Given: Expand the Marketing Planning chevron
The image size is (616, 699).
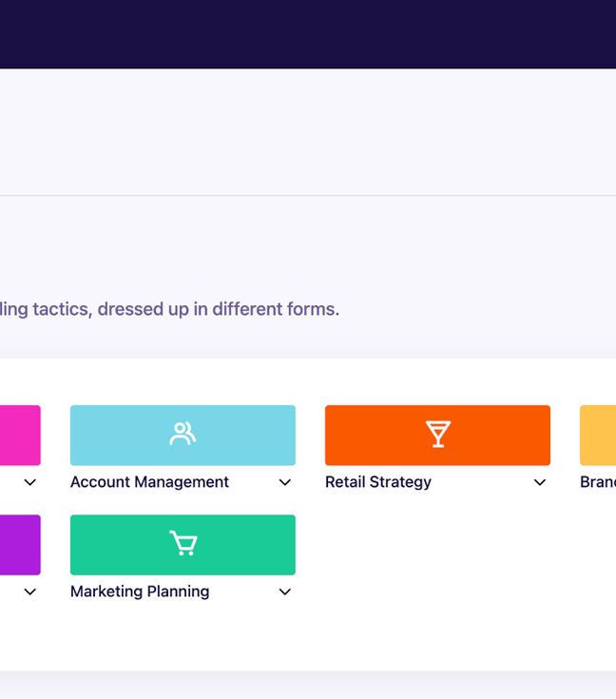Looking at the screenshot, I should pos(285,592).
